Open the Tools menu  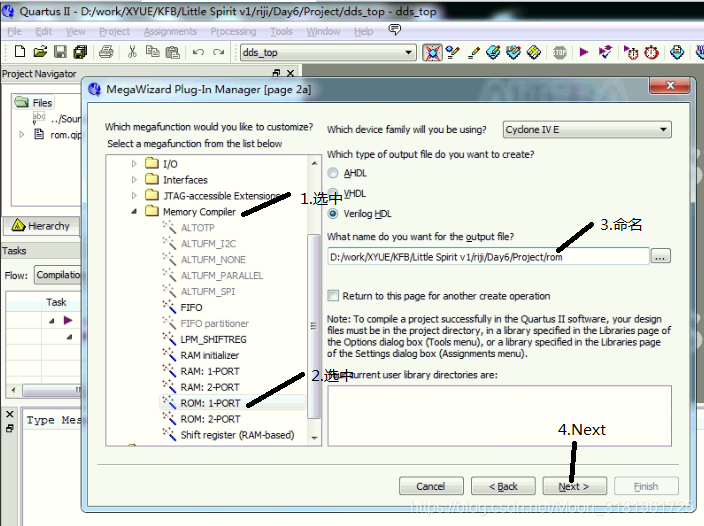tap(281, 31)
